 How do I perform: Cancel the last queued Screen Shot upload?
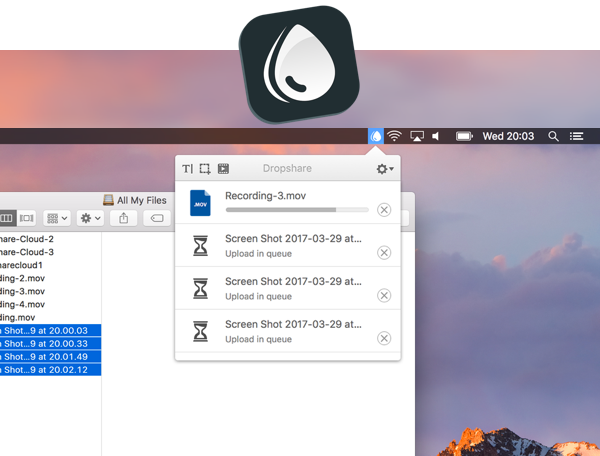(384, 338)
